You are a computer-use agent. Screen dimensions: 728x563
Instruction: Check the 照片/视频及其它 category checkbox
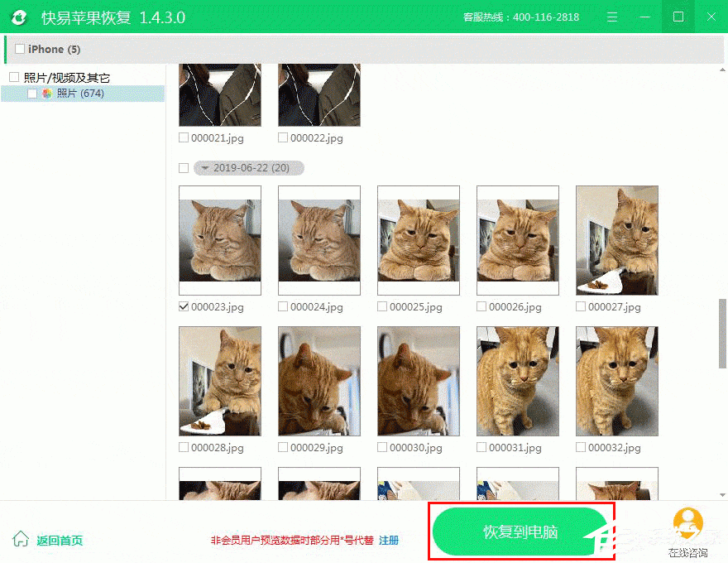pos(13,78)
